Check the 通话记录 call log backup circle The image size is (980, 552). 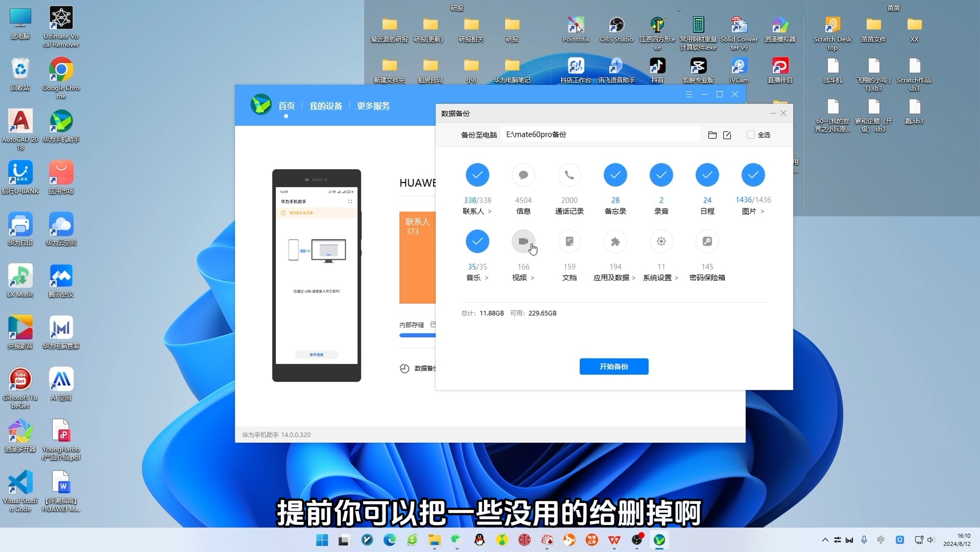pos(569,175)
